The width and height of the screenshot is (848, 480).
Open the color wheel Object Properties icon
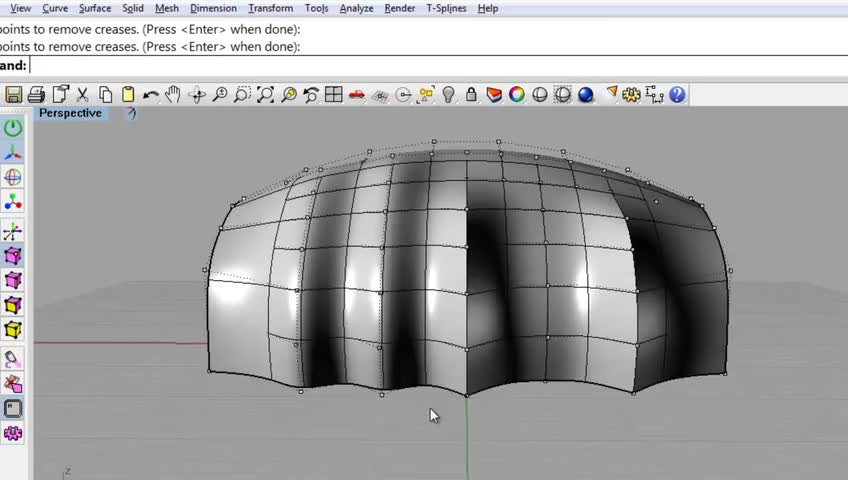(x=516, y=95)
